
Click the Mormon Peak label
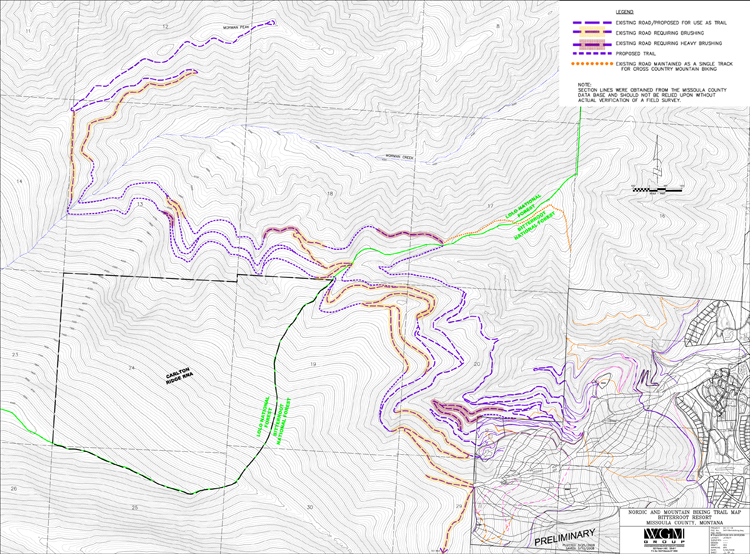click(233, 27)
